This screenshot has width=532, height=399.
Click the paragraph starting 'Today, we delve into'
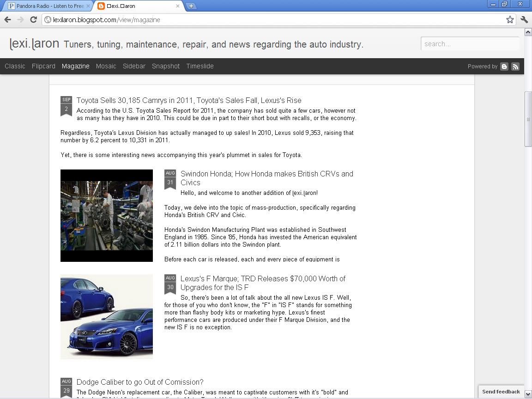point(260,211)
